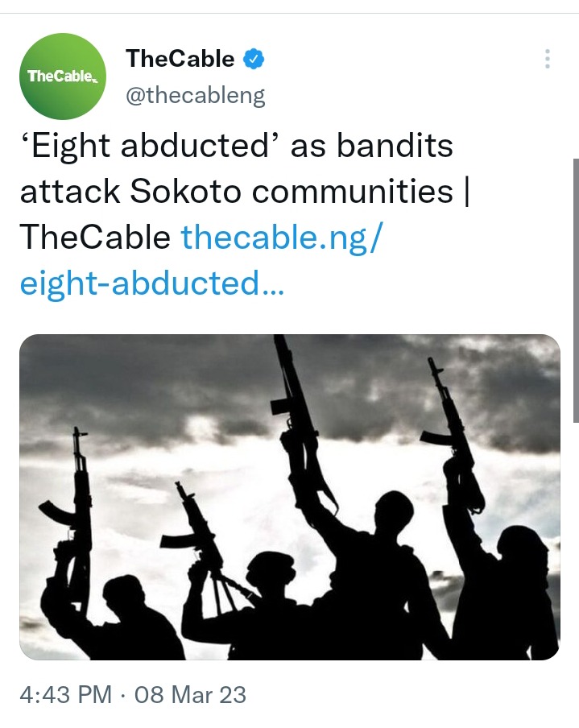Click the 4:43 PM timestamp
The height and width of the screenshot is (728, 579).
pos(66,695)
